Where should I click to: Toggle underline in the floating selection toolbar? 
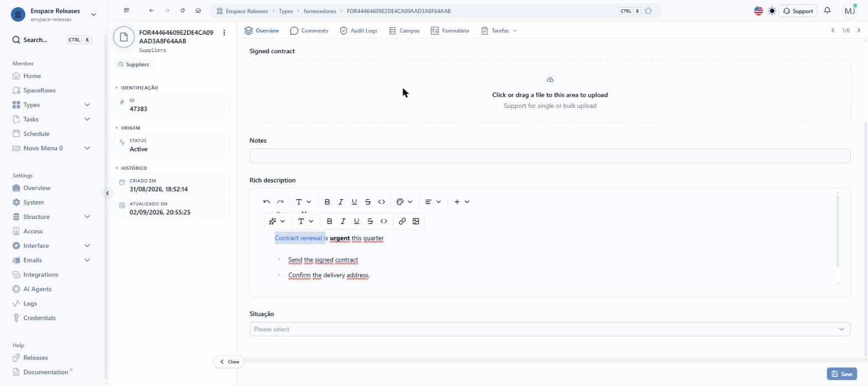356,221
